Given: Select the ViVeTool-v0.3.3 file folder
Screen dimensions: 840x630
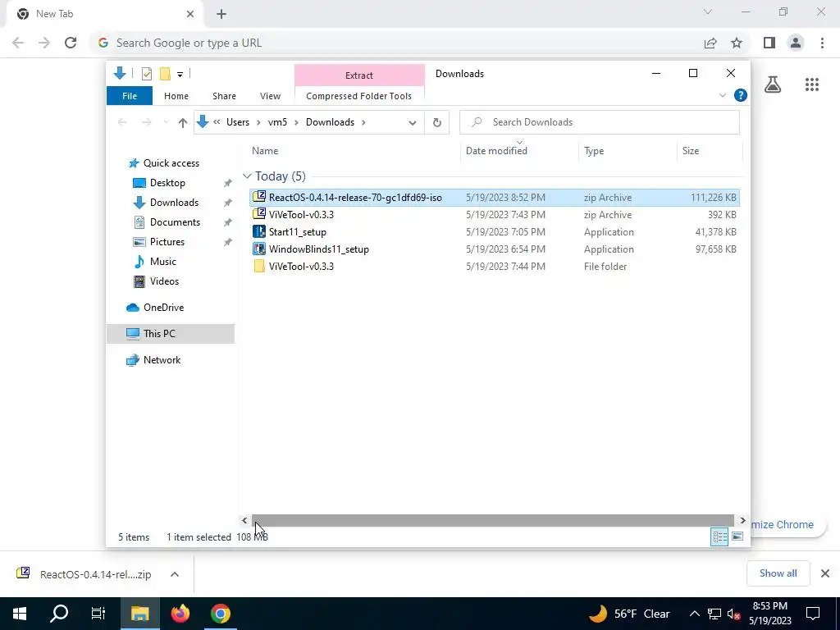Looking at the screenshot, I should coord(495,267).
